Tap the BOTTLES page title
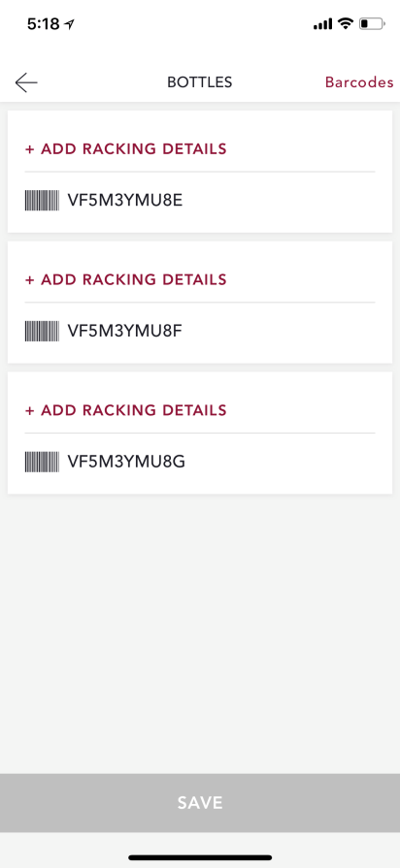 (x=199, y=82)
